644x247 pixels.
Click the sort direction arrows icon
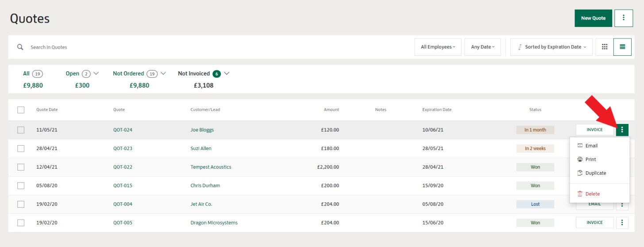(519, 47)
